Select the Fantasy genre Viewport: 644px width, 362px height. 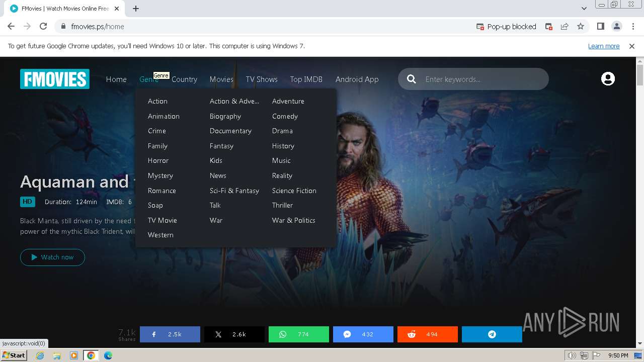tap(221, 146)
